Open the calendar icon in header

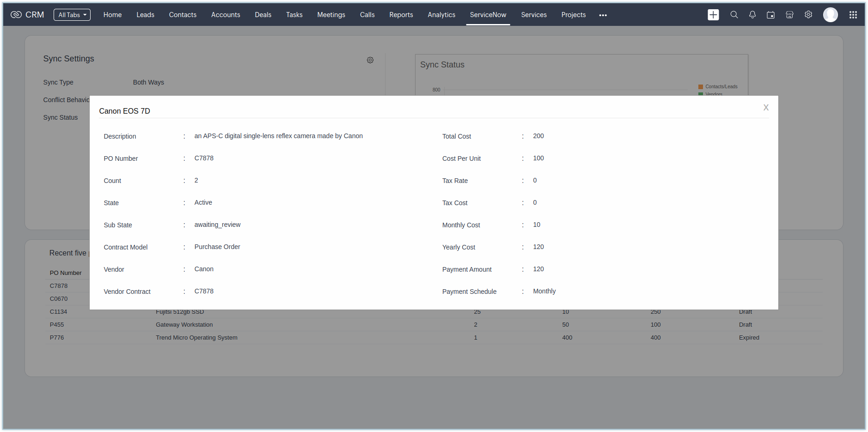(x=770, y=15)
